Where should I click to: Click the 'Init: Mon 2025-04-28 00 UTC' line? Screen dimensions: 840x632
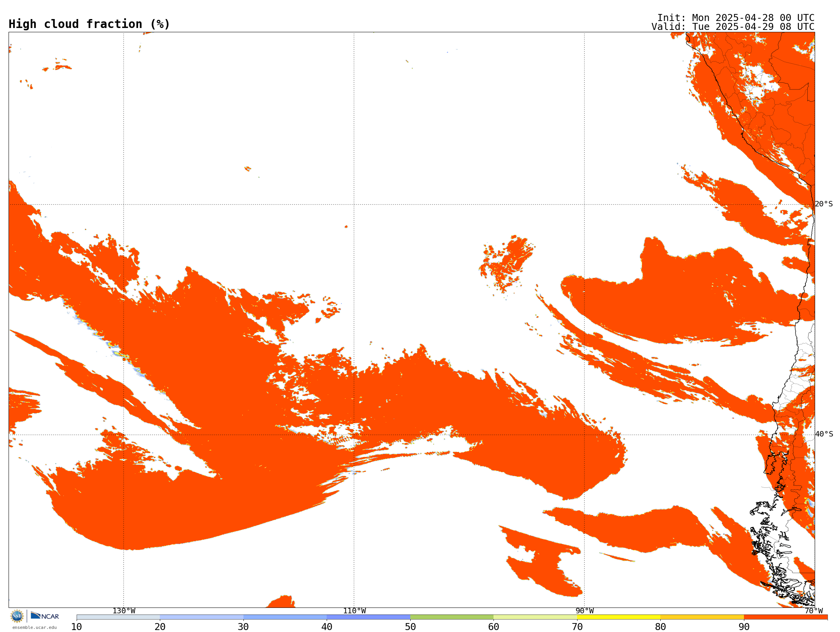click(x=736, y=18)
